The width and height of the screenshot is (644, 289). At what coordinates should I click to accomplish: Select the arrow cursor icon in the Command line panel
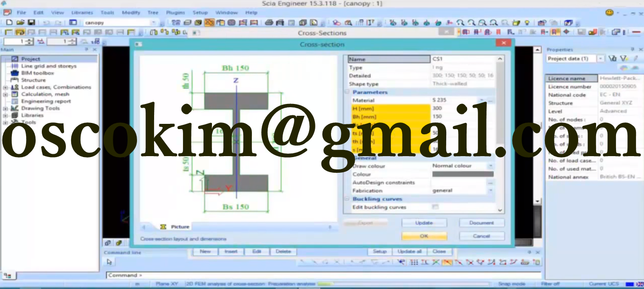pyautogui.click(x=110, y=261)
